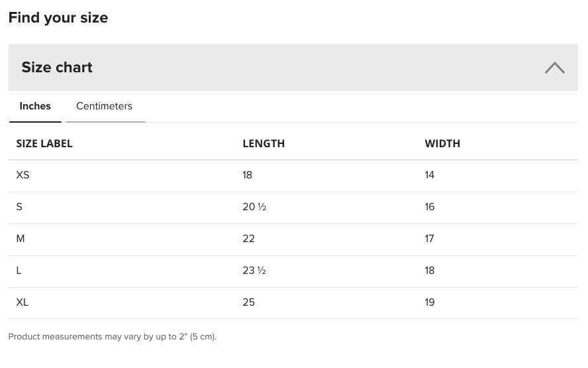Switch to the Centimeters tab
The height and width of the screenshot is (368, 588).
104,106
